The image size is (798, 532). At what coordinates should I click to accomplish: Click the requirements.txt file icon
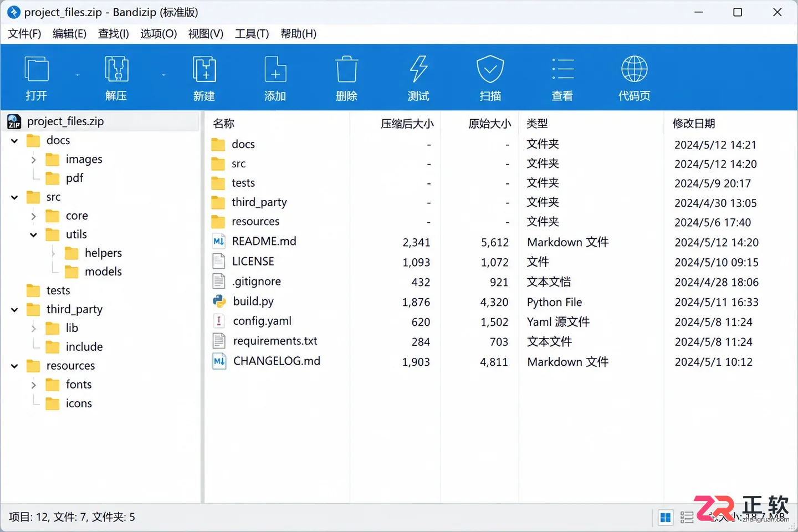tap(219, 341)
